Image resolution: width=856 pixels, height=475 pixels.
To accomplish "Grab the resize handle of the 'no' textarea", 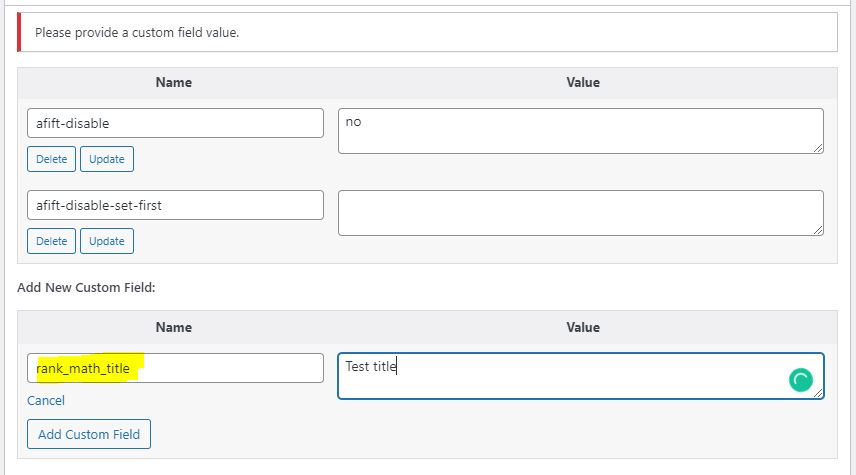I will click(818, 148).
